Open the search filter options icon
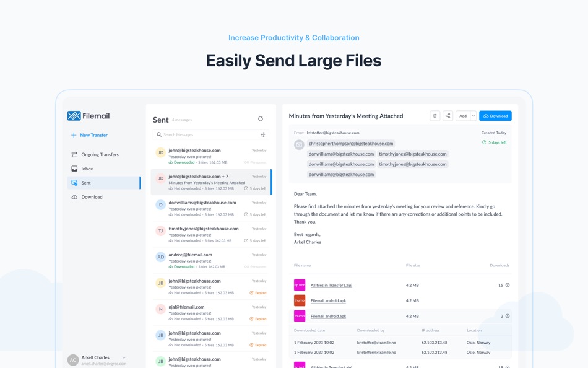The height and width of the screenshot is (368, 588). (263, 134)
